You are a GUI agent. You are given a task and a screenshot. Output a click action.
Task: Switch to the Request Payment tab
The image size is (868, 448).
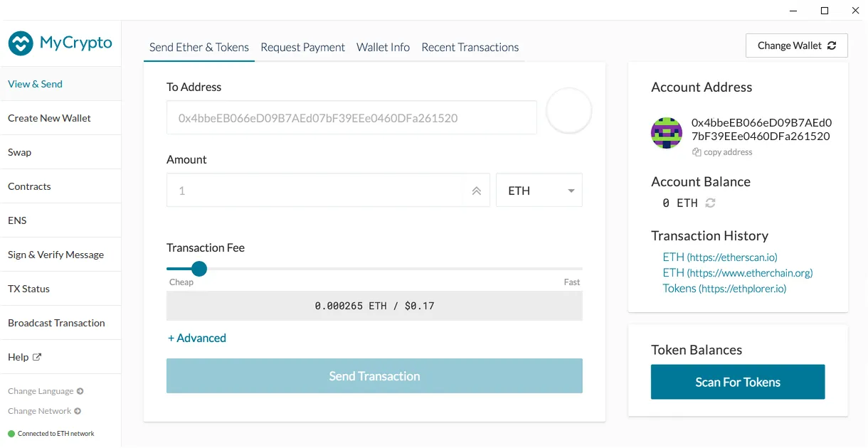[302, 47]
